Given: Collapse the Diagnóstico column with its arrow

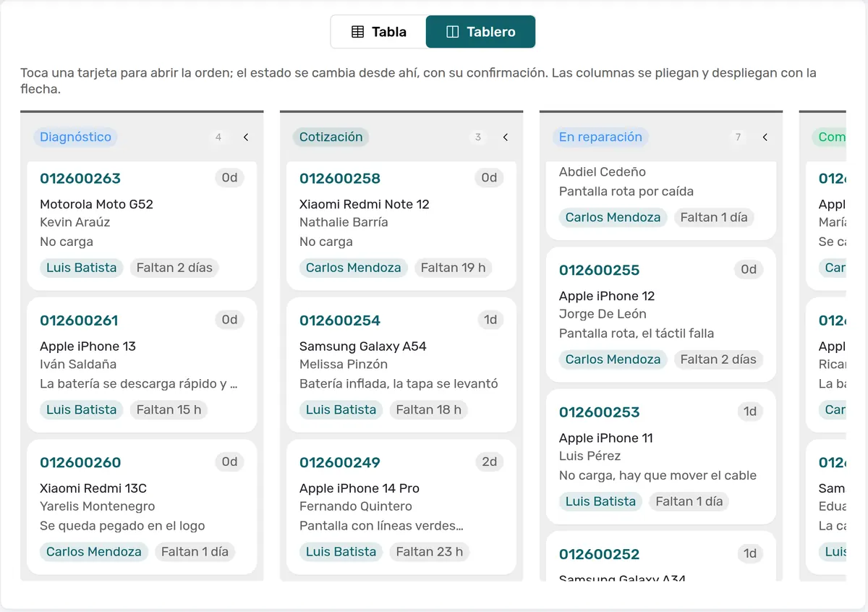Looking at the screenshot, I should (246, 137).
